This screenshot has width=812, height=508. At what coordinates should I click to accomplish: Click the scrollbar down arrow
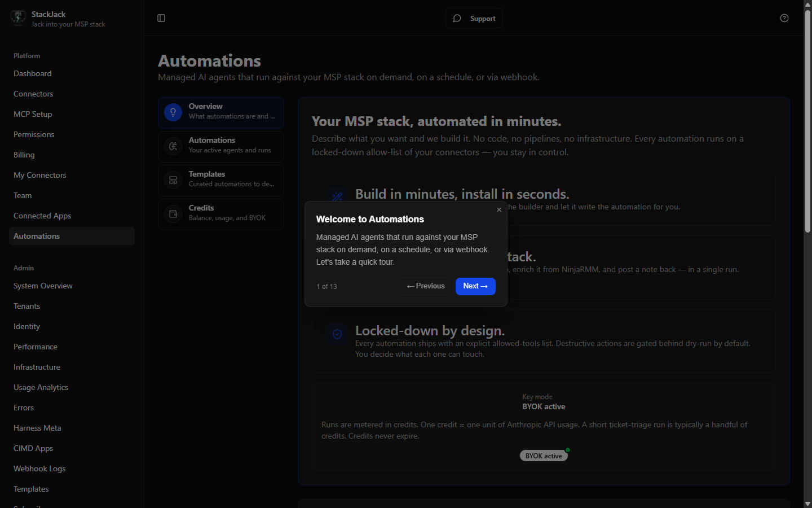807,503
